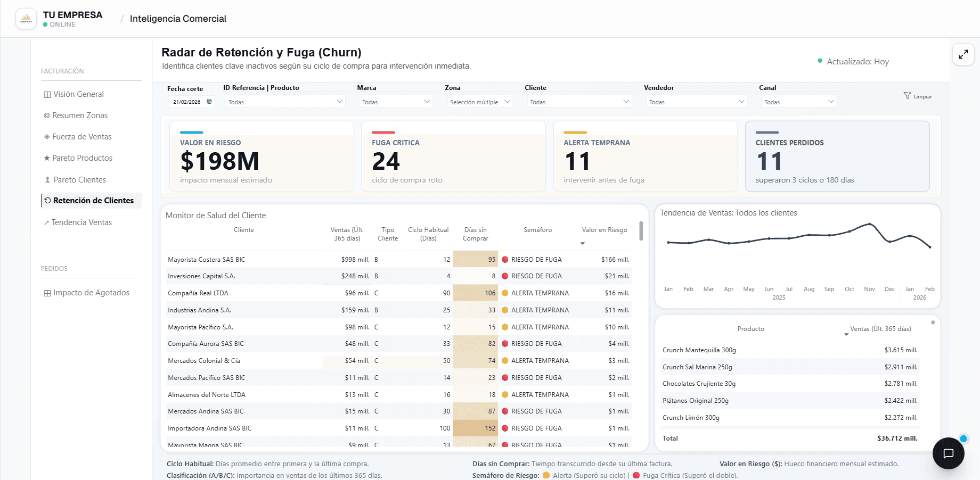Expand the ID Referencia Producto dropdown

click(285, 102)
